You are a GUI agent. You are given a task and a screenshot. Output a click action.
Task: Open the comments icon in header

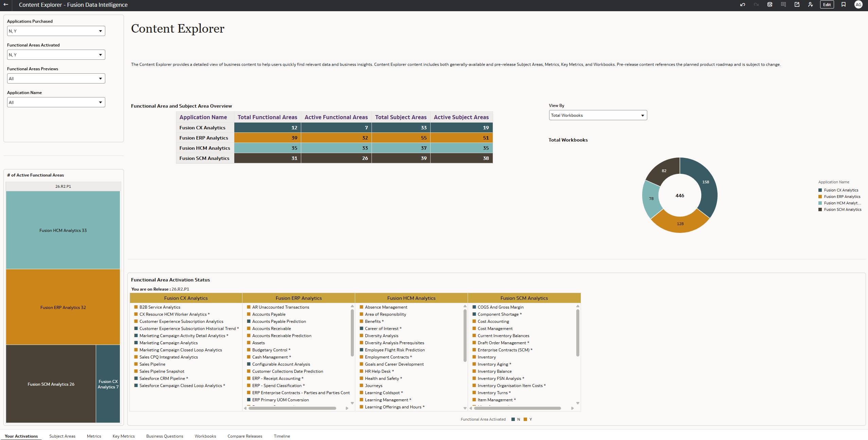point(783,5)
